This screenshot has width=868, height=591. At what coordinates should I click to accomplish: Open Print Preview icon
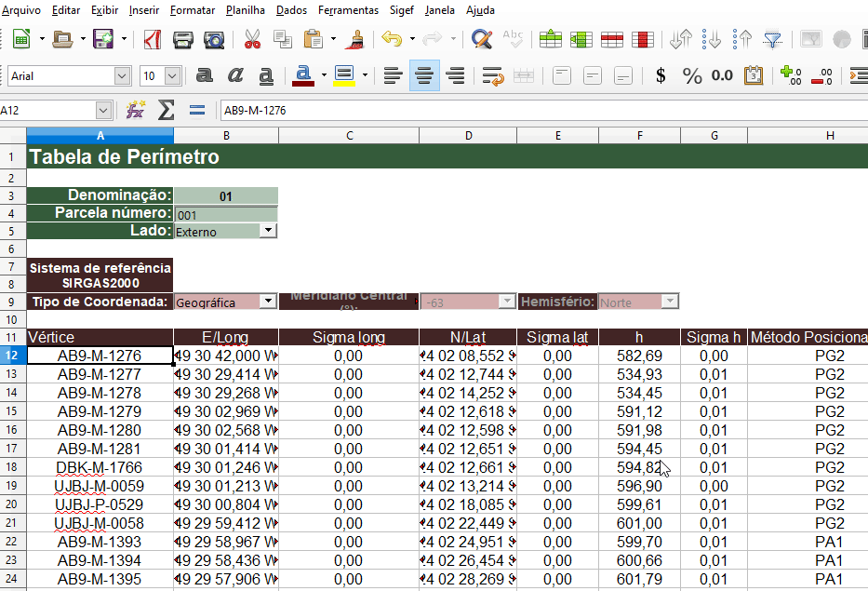pyautogui.click(x=214, y=39)
